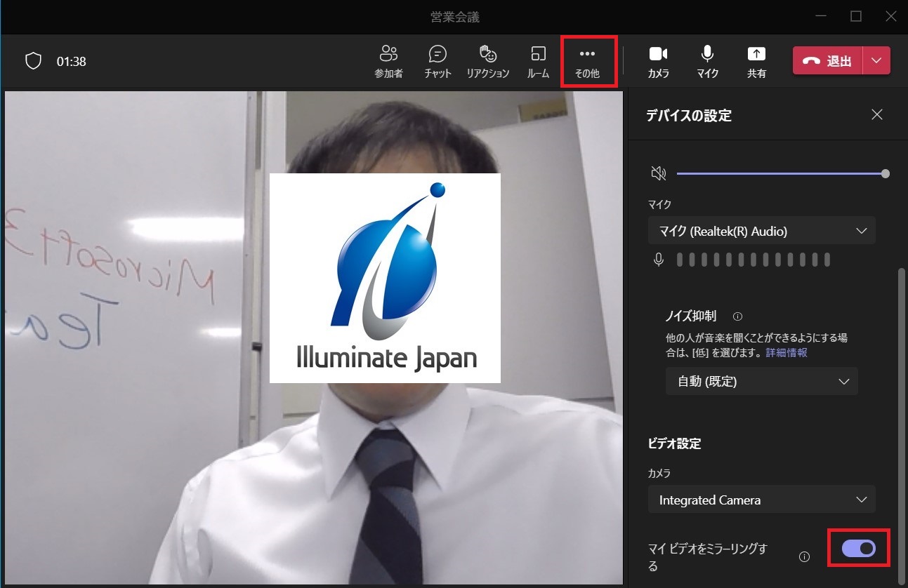Close the device settings panel
The width and height of the screenshot is (908, 588).
coord(876,114)
